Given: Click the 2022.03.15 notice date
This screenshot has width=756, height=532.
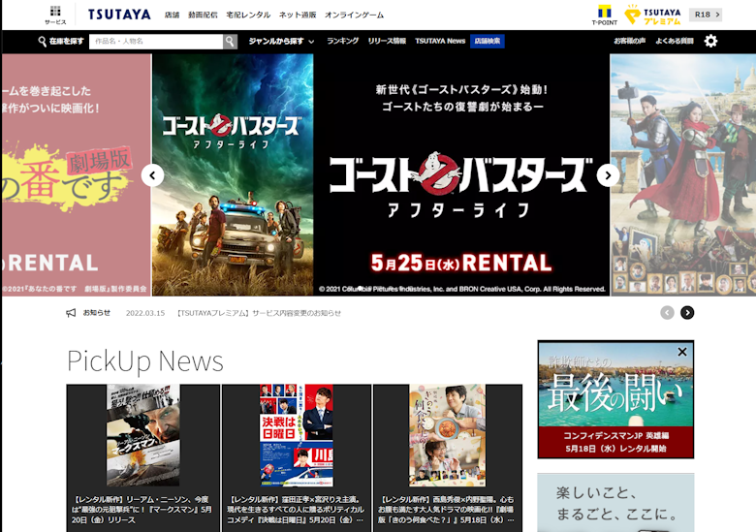Looking at the screenshot, I should tap(145, 313).
